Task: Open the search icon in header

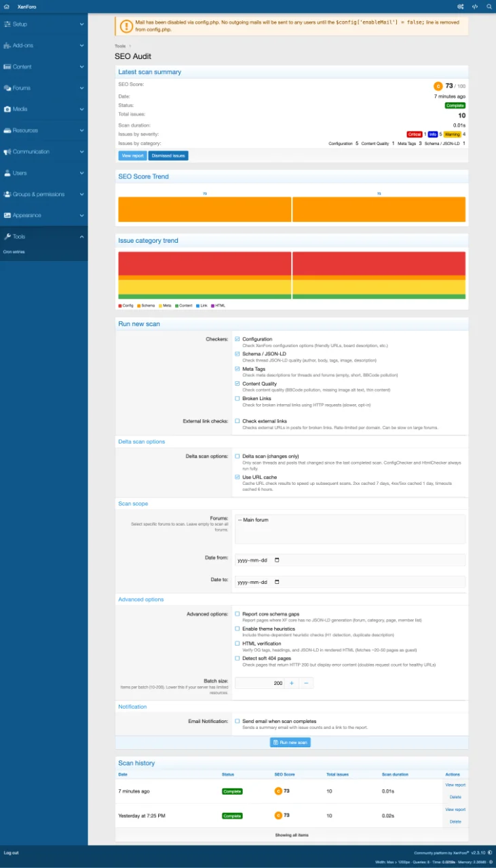Action: (489, 6)
